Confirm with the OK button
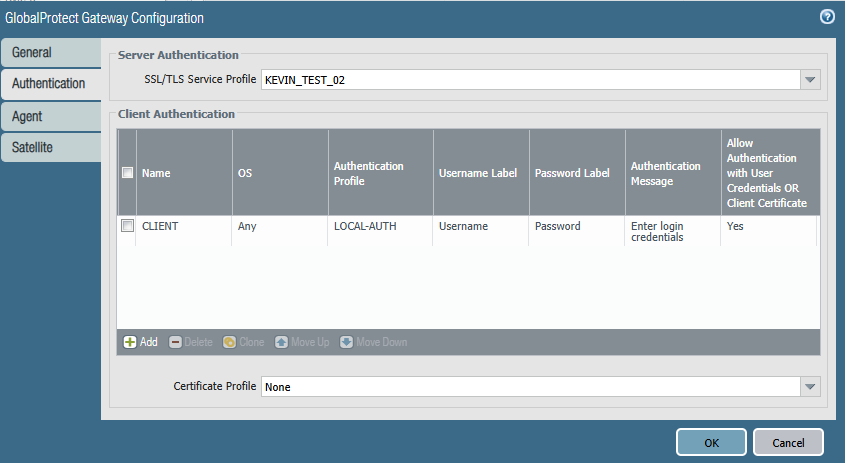Screen dimensions: 845x463 click(711, 443)
